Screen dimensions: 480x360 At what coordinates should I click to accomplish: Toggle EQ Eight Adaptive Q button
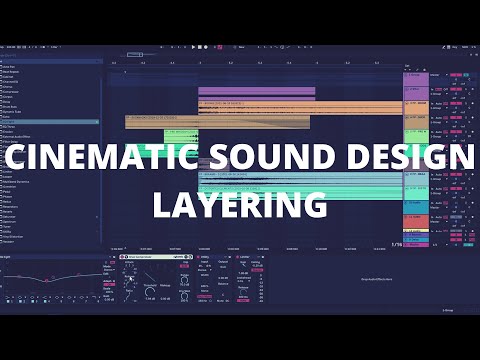pos(109,285)
